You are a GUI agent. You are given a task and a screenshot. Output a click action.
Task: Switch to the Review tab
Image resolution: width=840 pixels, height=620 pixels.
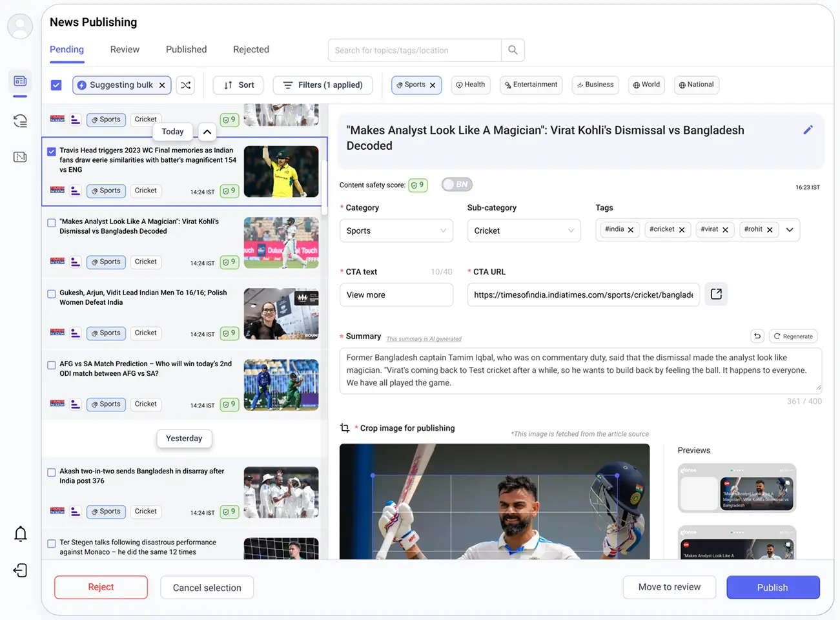125,50
